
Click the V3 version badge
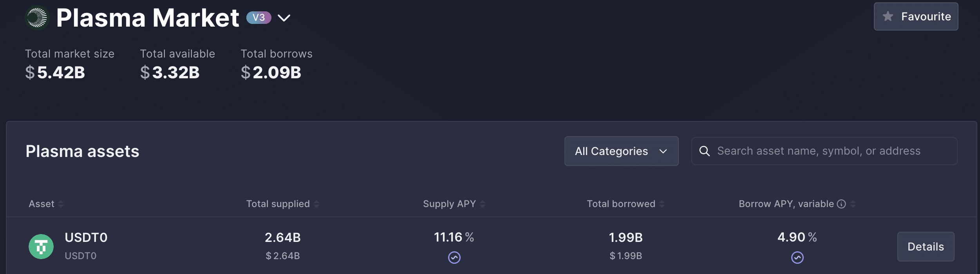tap(259, 18)
